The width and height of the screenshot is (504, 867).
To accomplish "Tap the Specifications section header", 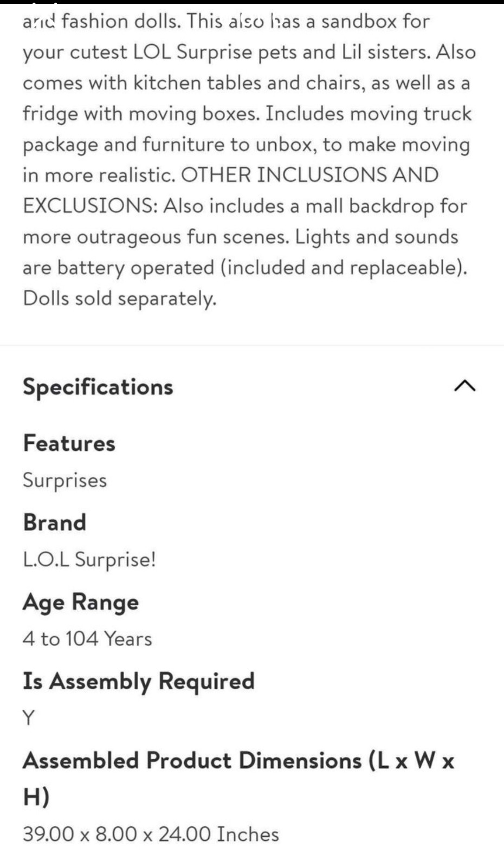I will point(98,387).
